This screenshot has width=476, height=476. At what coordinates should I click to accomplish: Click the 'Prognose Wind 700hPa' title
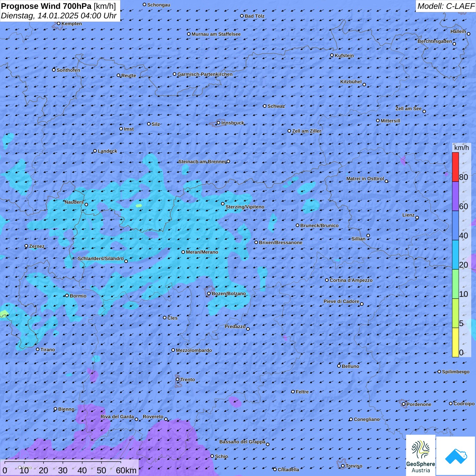tap(46, 6)
